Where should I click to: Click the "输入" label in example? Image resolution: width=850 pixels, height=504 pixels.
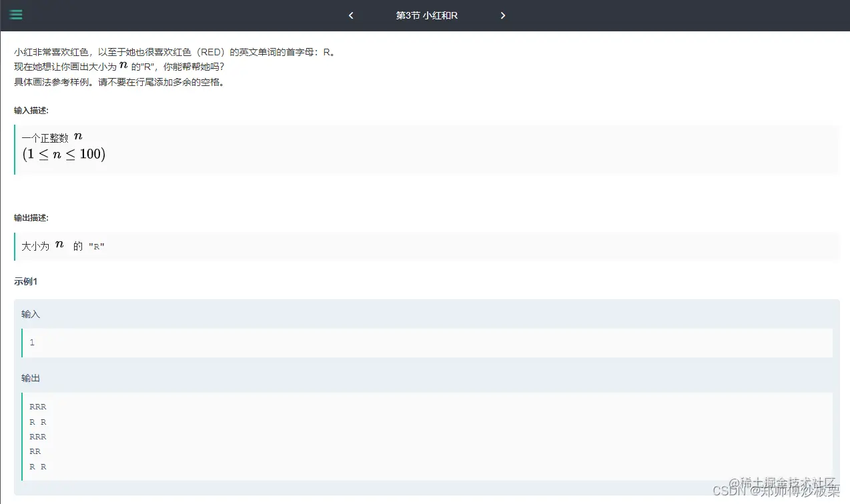[x=31, y=314]
